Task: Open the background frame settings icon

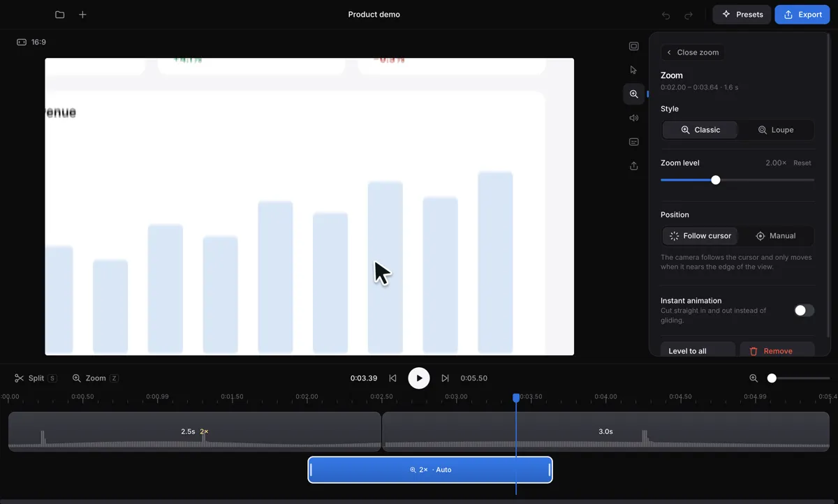Action: pyautogui.click(x=633, y=46)
